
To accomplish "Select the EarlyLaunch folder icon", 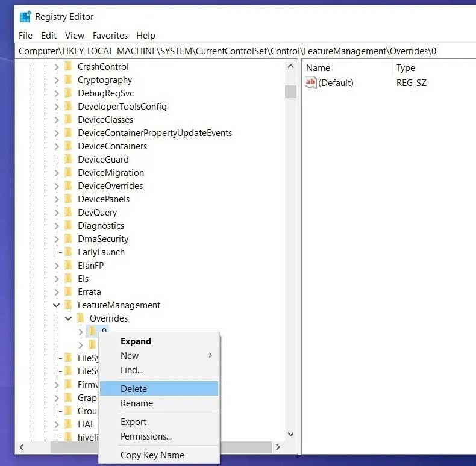I will click(x=69, y=252).
